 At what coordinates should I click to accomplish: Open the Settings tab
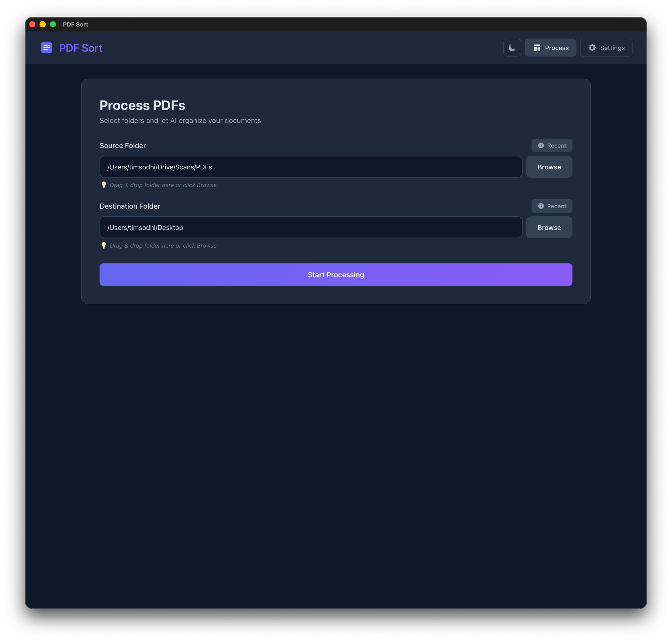point(605,48)
